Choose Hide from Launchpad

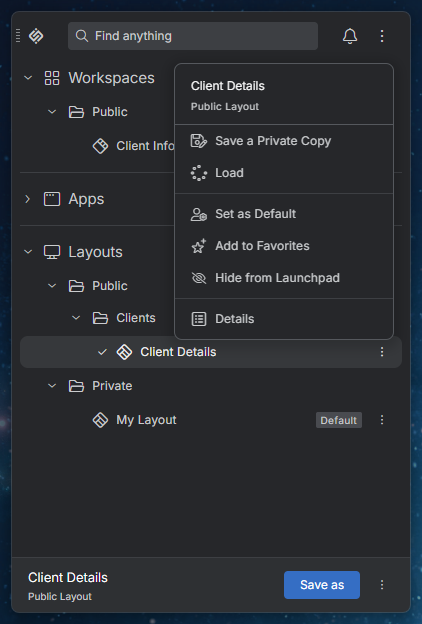(x=284, y=278)
